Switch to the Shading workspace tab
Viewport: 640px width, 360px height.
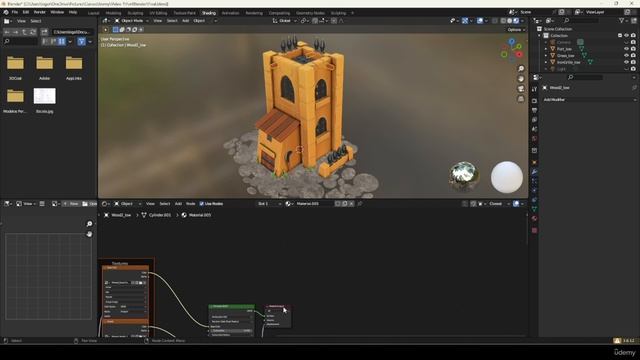click(209, 13)
